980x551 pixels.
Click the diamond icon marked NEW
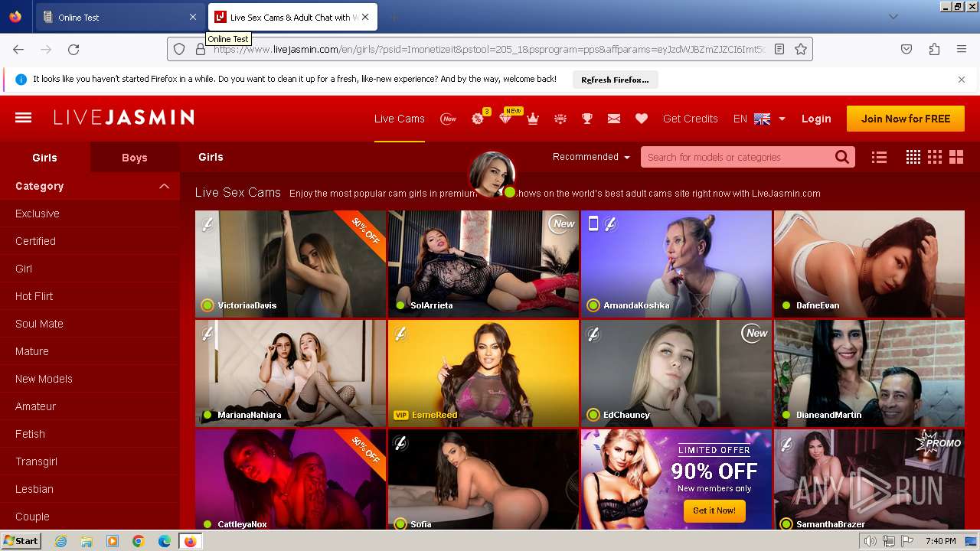[x=506, y=118]
